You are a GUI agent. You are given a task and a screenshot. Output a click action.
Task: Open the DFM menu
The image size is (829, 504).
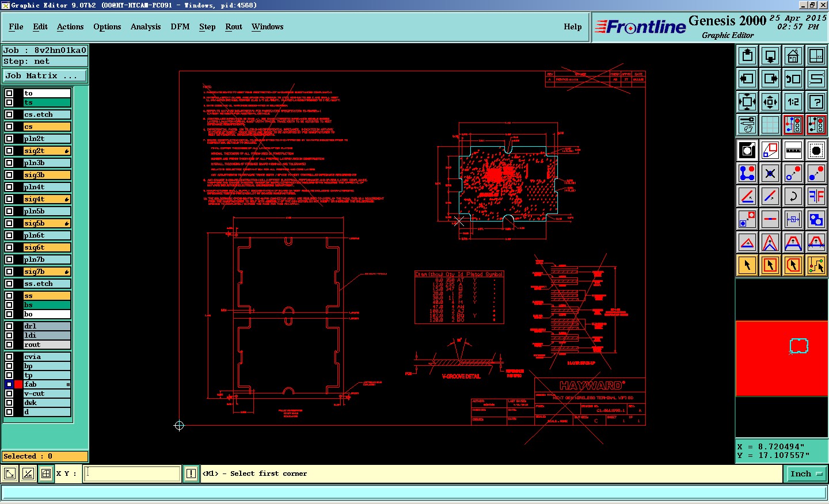(180, 27)
